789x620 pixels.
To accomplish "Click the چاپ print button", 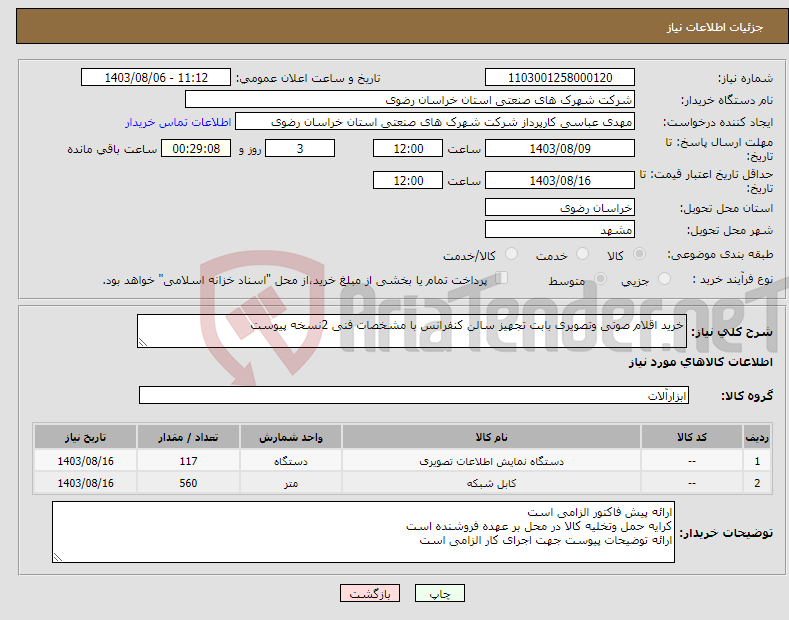I will click(x=439, y=593).
